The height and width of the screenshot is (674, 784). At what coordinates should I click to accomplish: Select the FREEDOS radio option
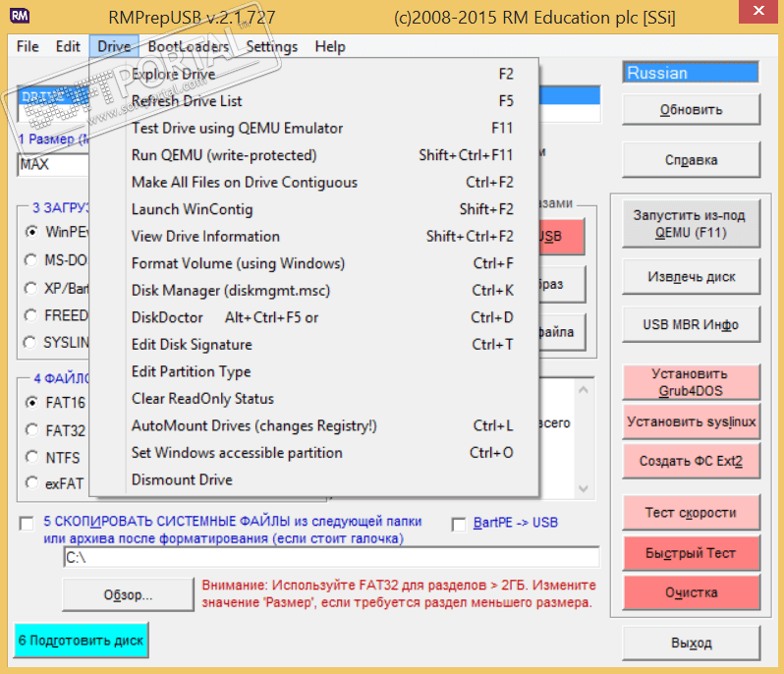[x=31, y=315]
